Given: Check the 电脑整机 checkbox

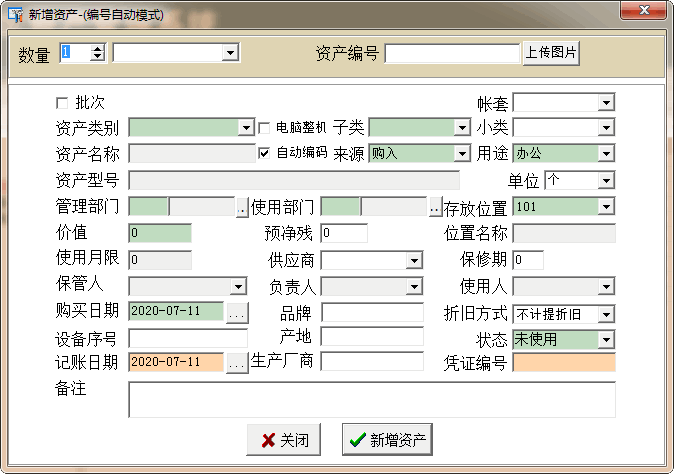Looking at the screenshot, I should click(265, 128).
